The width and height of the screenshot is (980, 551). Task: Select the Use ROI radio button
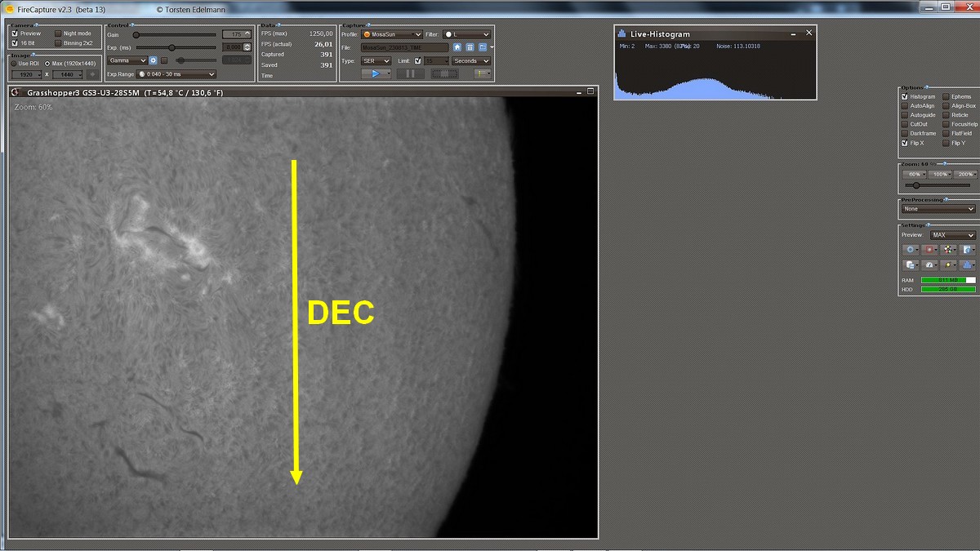pyautogui.click(x=14, y=63)
